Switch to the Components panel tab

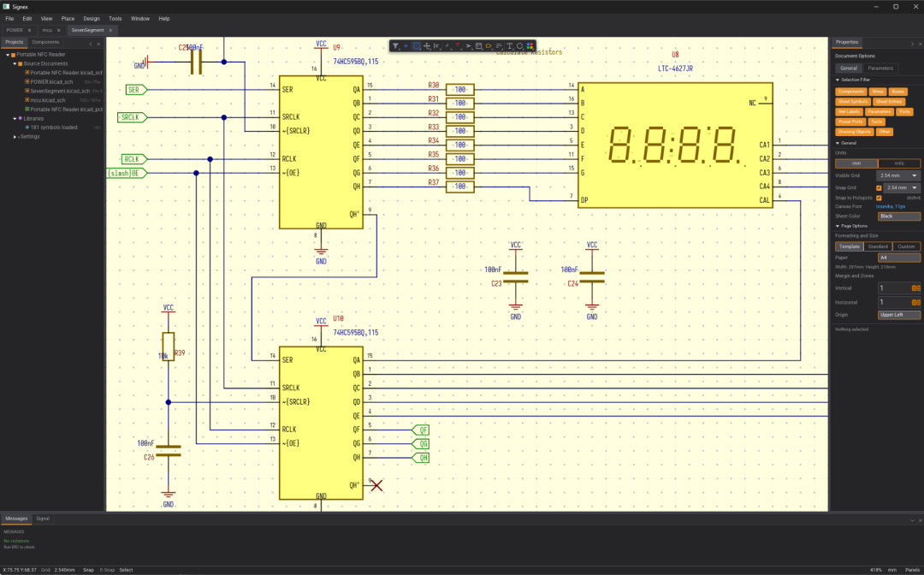click(x=45, y=43)
